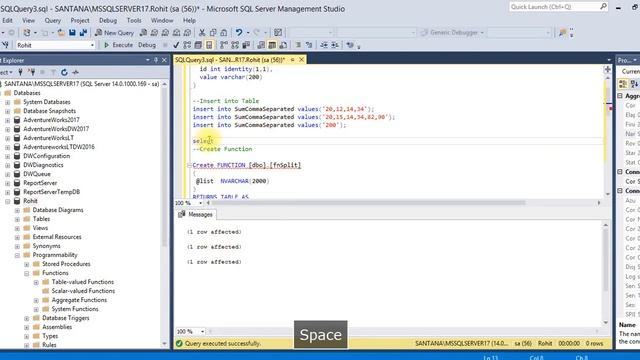Click the Database Engine Query icon
Viewport: 640px width, 360px height.
point(143,33)
